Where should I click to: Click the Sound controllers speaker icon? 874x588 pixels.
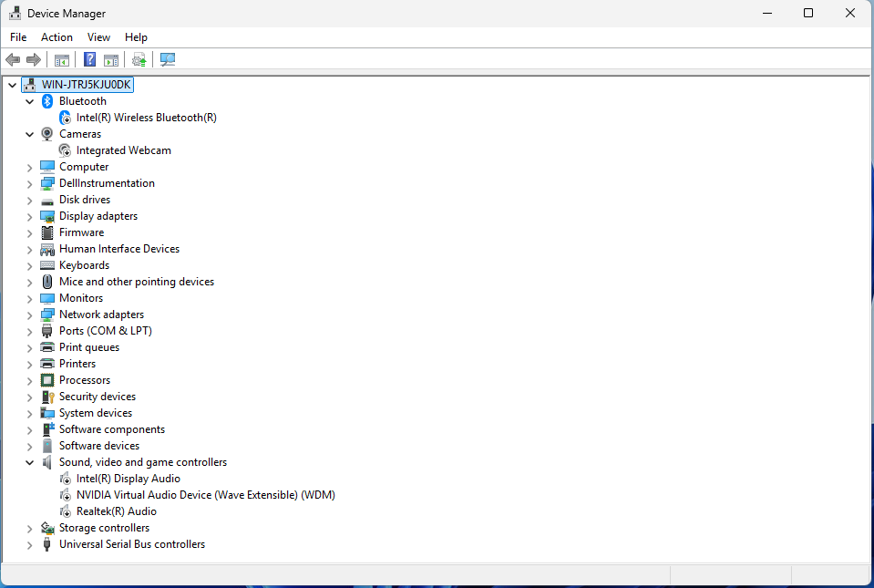pos(47,462)
